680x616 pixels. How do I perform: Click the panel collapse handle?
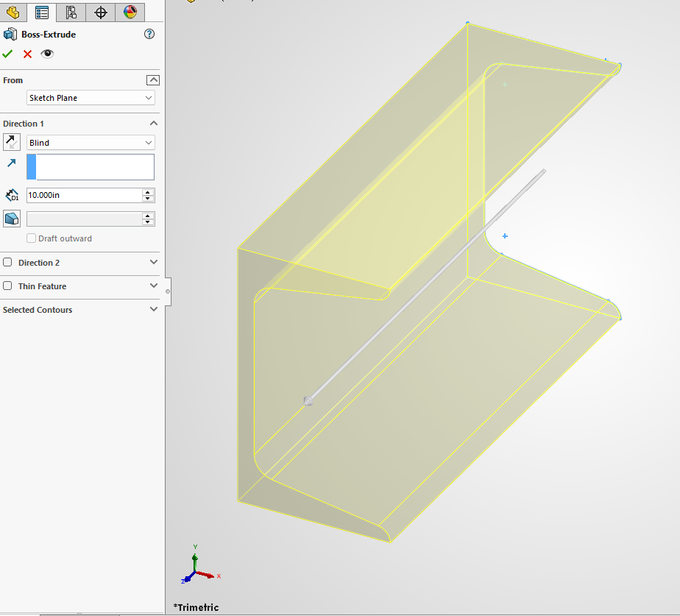[x=168, y=291]
